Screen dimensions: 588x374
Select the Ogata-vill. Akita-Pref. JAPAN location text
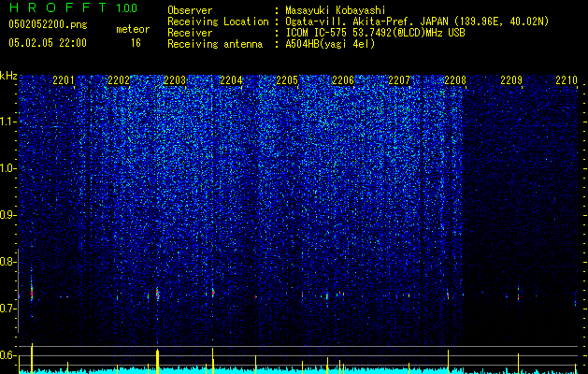coord(417,22)
